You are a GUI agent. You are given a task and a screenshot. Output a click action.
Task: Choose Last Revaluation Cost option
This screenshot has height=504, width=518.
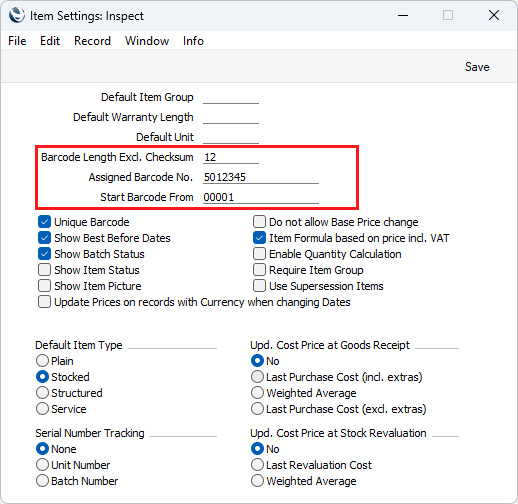[x=257, y=465]
